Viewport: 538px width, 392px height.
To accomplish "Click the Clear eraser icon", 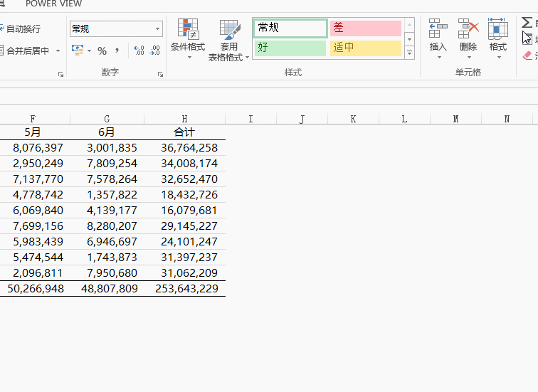I will pyautogui.click(x=527, y=55).
